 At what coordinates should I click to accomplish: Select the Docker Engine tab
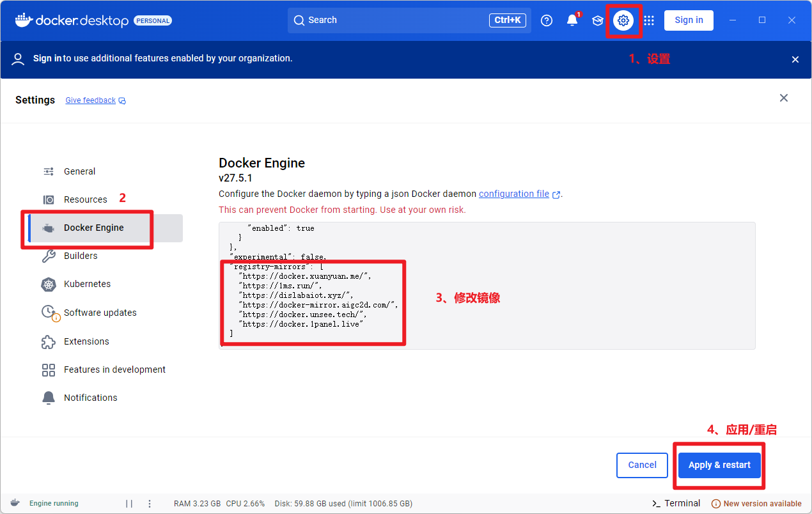pyautogui.click(x=105, y=228)
